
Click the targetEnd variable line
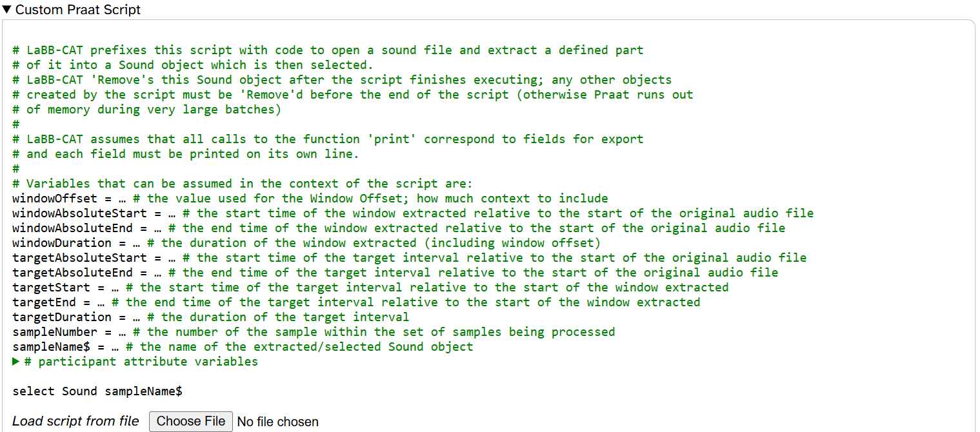pyautogui.click(x=356, y=302)
